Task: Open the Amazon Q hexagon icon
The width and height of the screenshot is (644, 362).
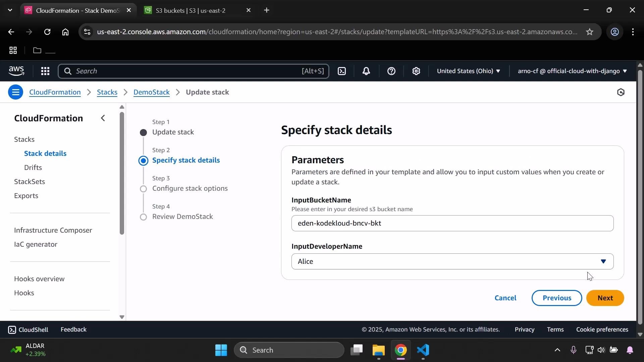Action: point(621,92)
